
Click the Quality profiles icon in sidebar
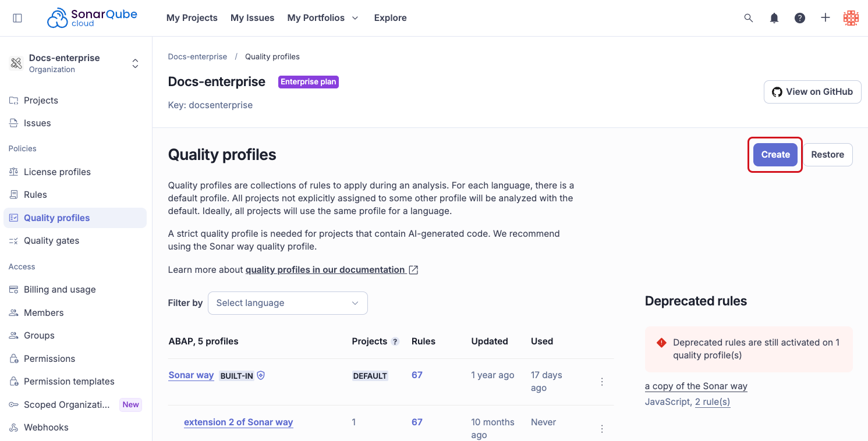tap(14, 218)
